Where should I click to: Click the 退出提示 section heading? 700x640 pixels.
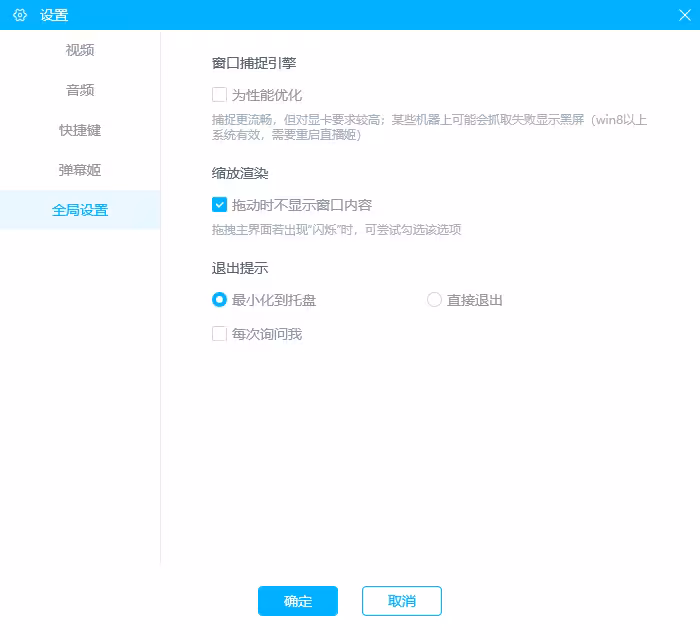[240, 268]
